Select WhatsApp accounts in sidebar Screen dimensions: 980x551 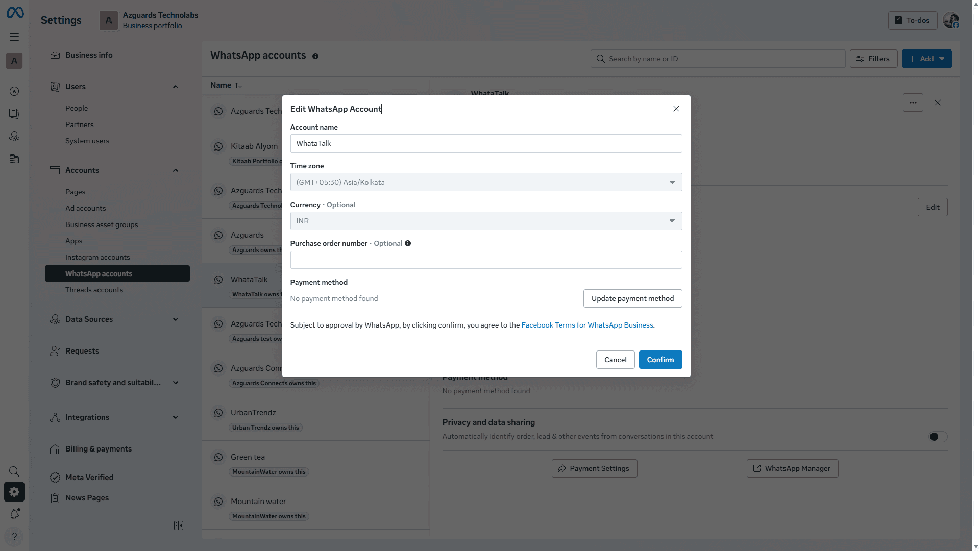pyautogui.click(x=117, y=273)
